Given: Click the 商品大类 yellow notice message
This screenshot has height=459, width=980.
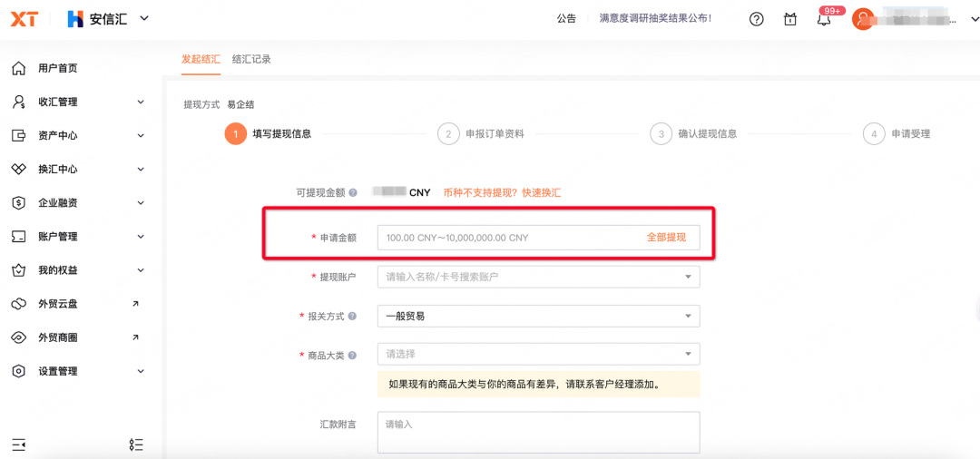Looking at the screenshot, I should click(539, 384).
